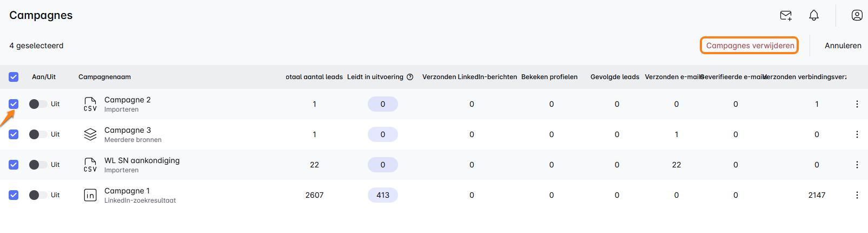
Task: Click Annuleren to cancel the selection
Action: click(843, 46)
